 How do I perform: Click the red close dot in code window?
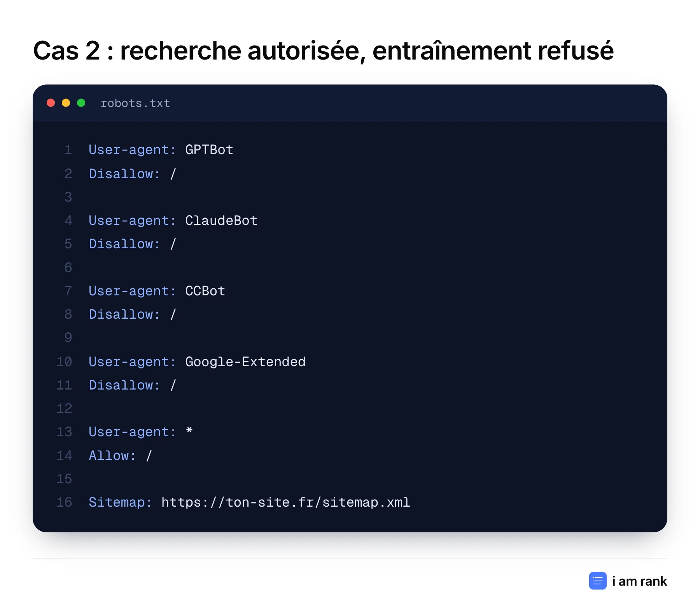(x=51, y=103)
